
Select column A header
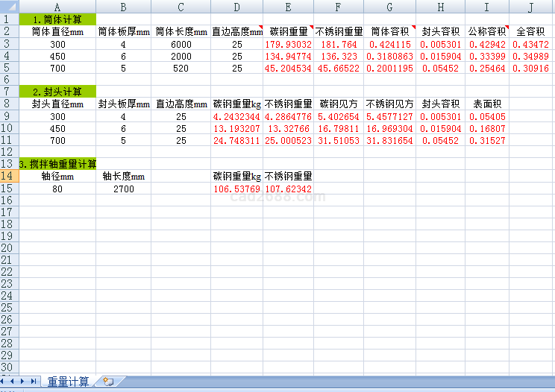(57, 7)
